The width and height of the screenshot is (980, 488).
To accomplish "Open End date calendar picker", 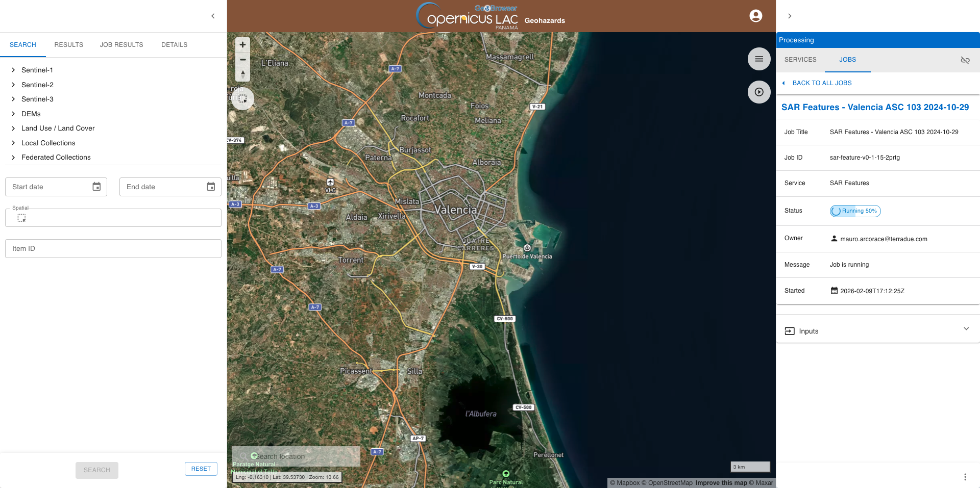I will coord(211,187).
